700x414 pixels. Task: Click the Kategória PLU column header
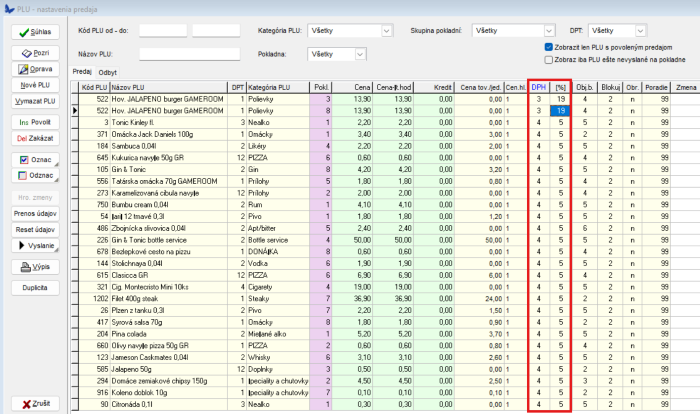[x=278, y=87]
